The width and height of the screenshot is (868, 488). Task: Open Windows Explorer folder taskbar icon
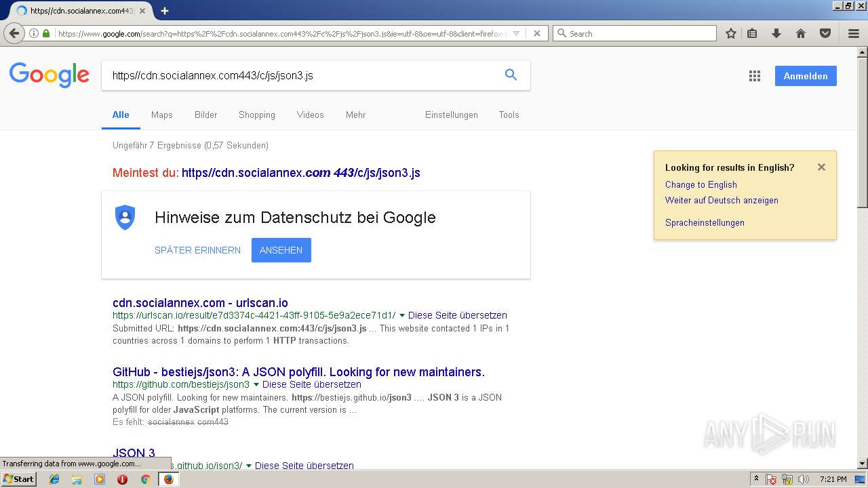pos(77,479)
